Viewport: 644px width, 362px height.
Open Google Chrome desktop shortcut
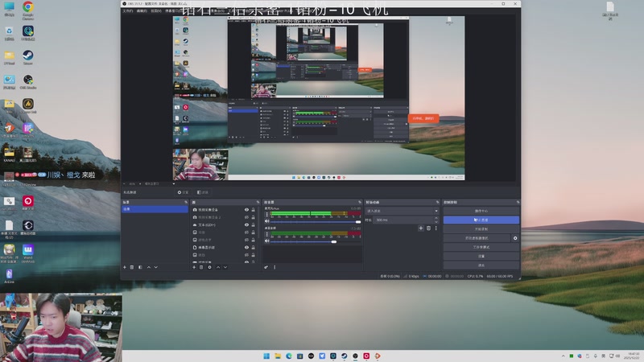tap(28, 10)
